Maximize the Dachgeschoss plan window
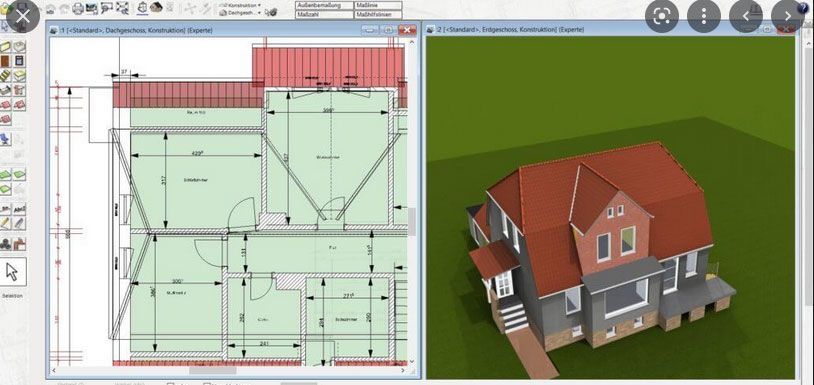Image resolution: width=814 pixels, height=385 pixels. coord(388,30)
